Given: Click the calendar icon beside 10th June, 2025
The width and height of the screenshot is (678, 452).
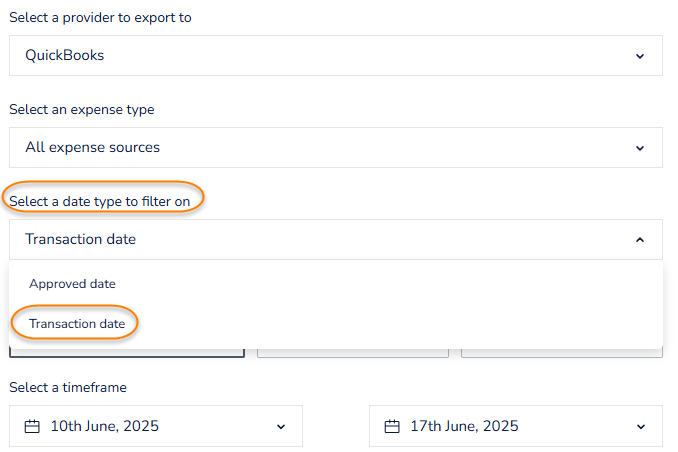Looking at the screenshot, I should coord(32,426).
